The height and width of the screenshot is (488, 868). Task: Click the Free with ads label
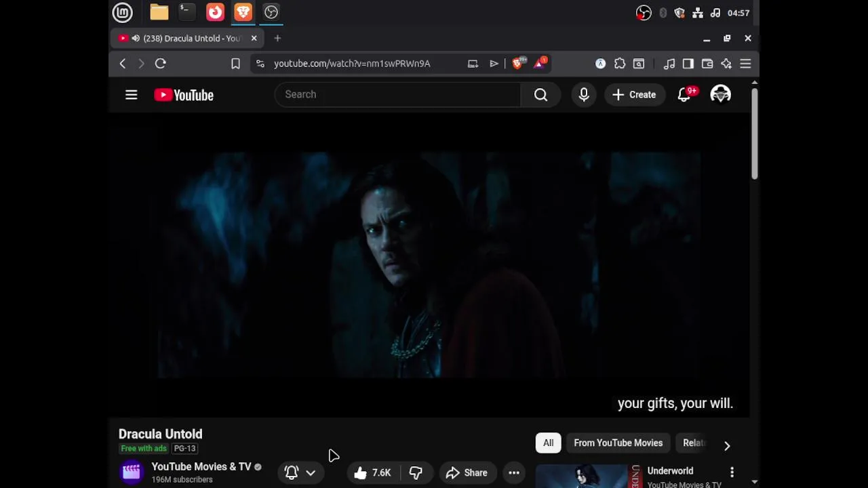(143, 449)
